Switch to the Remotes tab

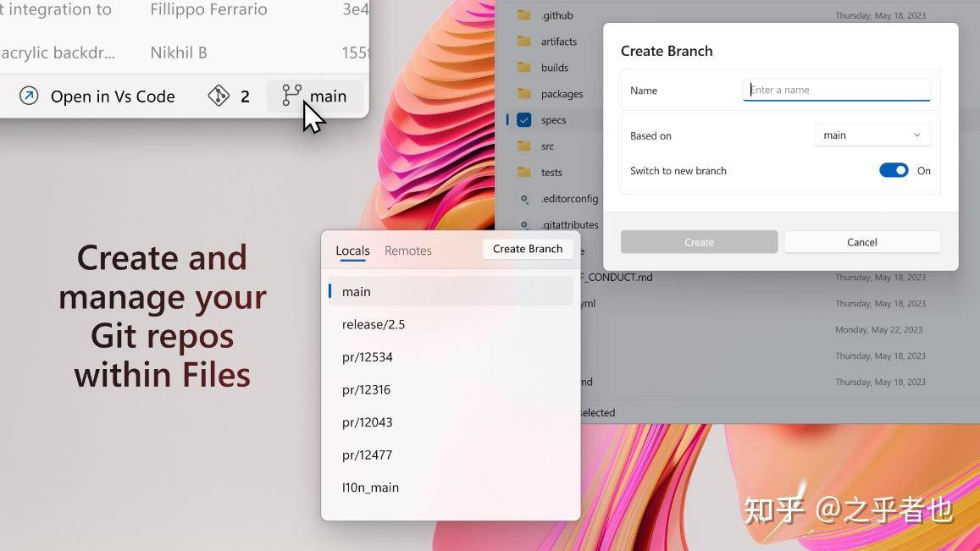pyautogui.click(x=408, y=251)
